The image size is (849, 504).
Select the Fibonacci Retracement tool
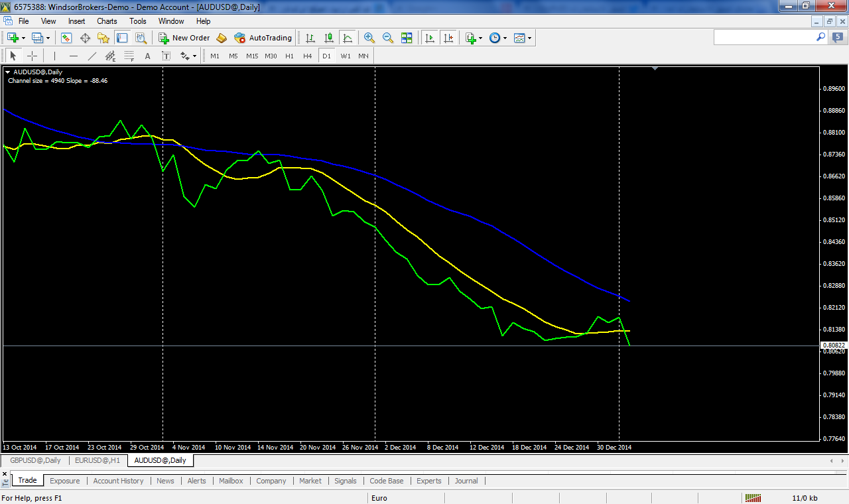coord(129,56)
